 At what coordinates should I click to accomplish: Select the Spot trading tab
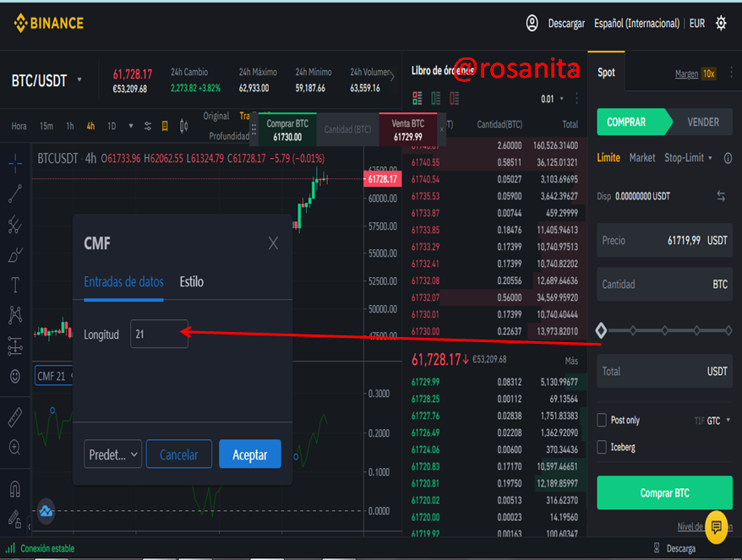point(606,73)
